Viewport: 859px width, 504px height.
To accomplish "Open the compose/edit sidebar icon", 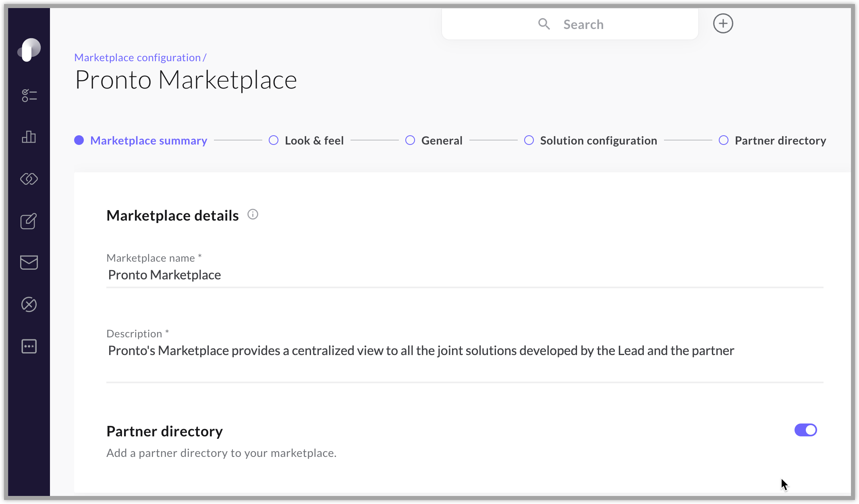I will [x=28, y=221].
